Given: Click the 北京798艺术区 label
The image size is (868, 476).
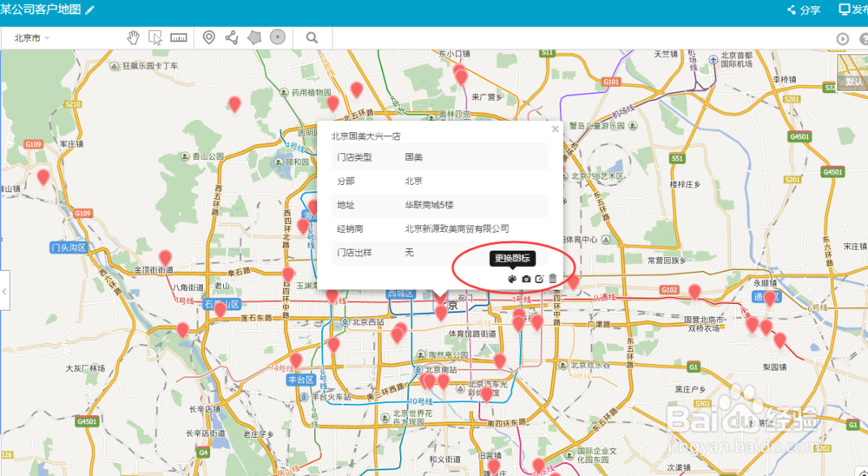Looking at the screenshot, I should pos(597,176).
